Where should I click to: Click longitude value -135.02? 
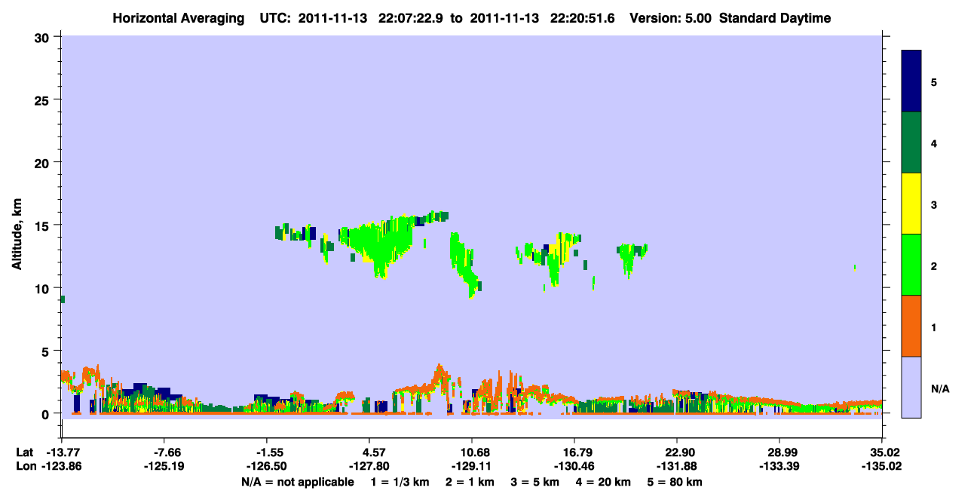(x=882, y=466)
